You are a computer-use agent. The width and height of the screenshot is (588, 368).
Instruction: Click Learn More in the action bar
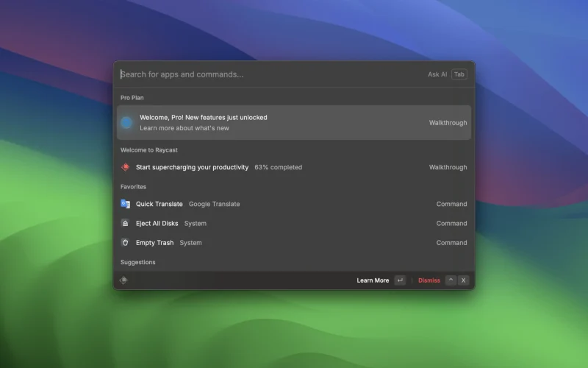click(x=373, y=280)
